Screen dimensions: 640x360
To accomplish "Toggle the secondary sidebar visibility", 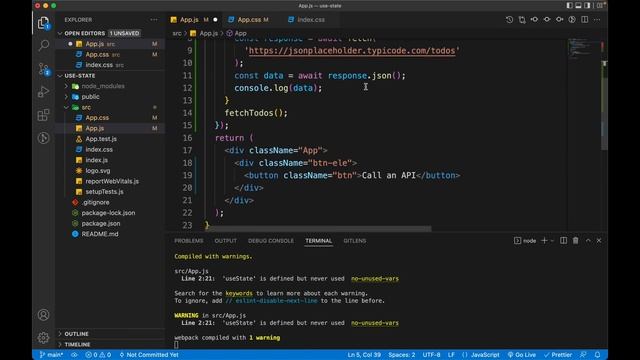I will click(587, 6).
